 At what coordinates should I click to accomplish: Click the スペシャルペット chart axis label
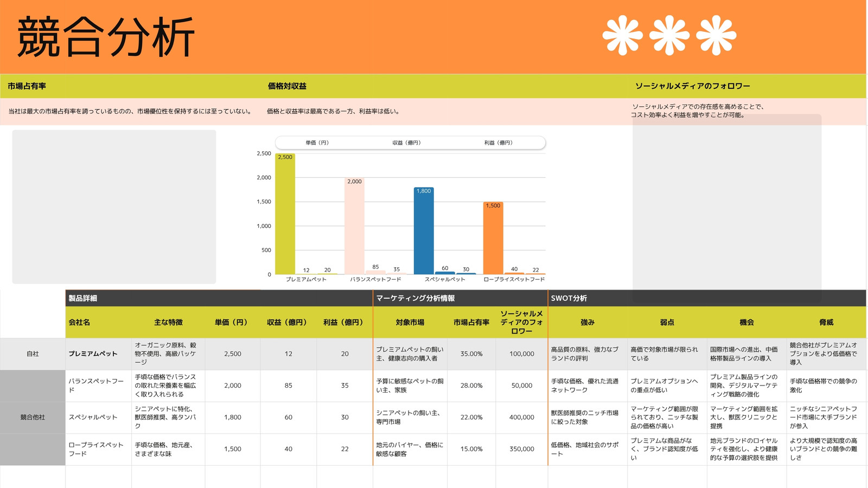coord(445,279)
